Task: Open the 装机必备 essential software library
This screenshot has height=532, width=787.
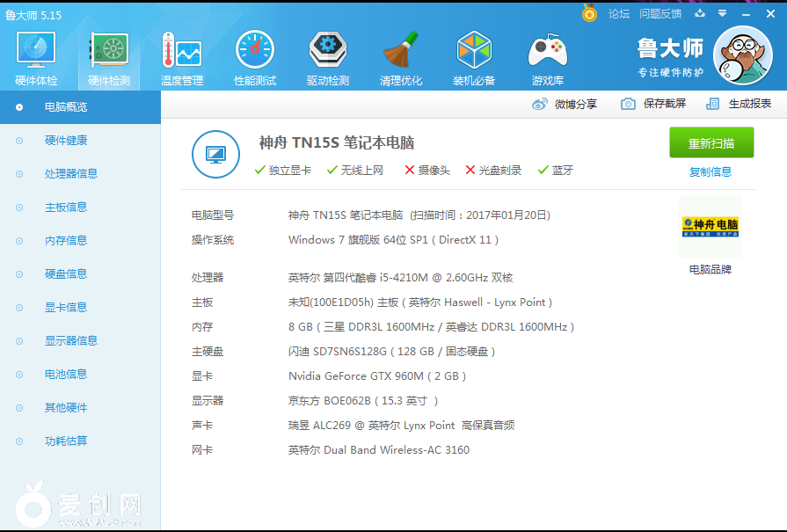Action: [474, 55]
